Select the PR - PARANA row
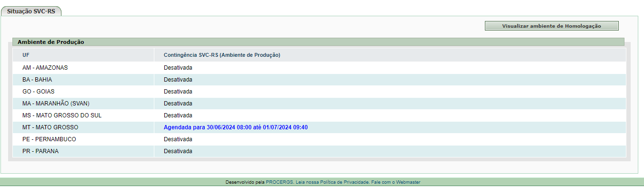644x188 pixels. (319, 151)
